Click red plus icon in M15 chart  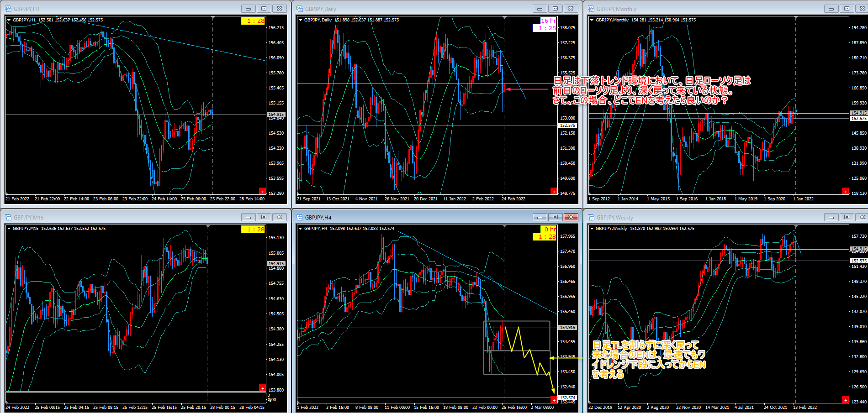pyautogui.click(x=262, y=388)
